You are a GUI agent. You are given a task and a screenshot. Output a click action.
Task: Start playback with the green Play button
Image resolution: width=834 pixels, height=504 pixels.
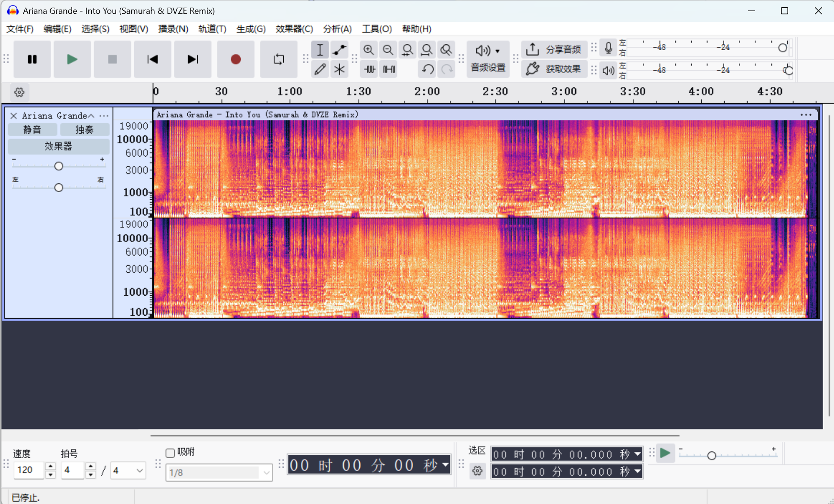pos(72,59)
